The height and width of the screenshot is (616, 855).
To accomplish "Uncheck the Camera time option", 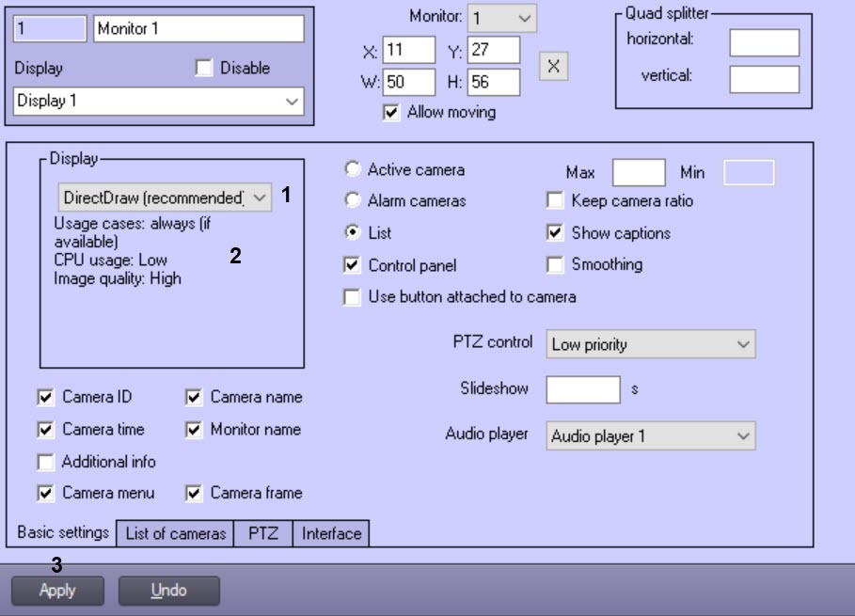I will coord(46,430).
